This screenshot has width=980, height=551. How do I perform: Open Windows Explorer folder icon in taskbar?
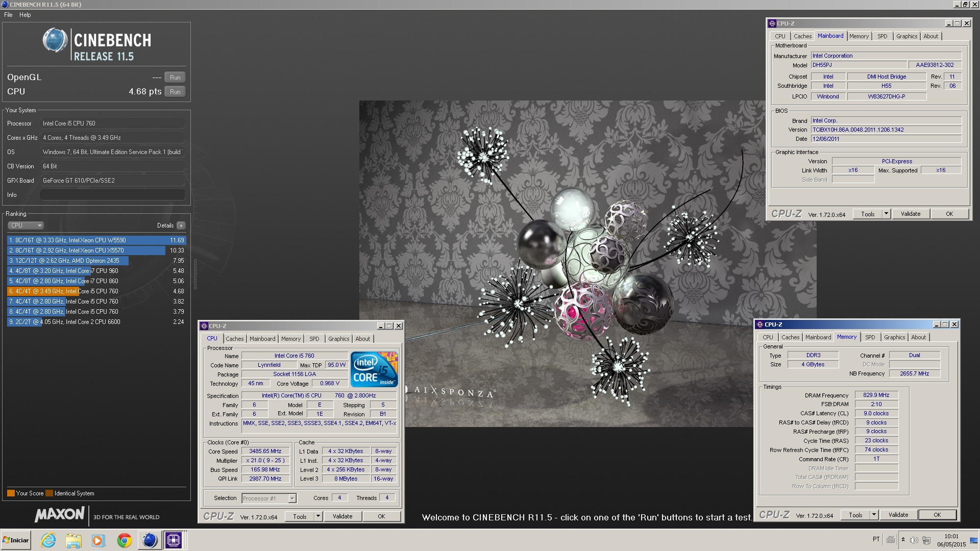73,540
